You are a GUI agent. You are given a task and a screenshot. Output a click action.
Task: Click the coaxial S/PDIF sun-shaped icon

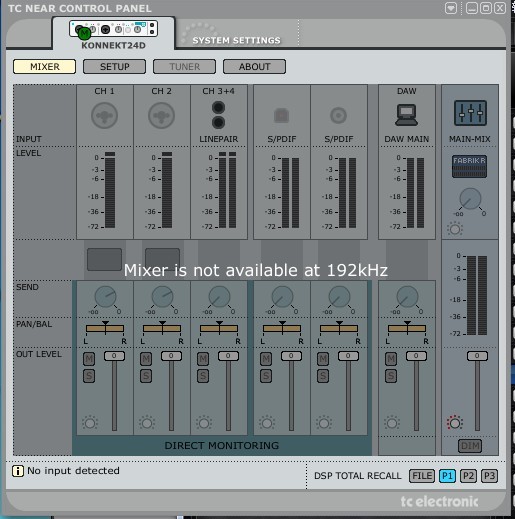click(x=324, y=423)
